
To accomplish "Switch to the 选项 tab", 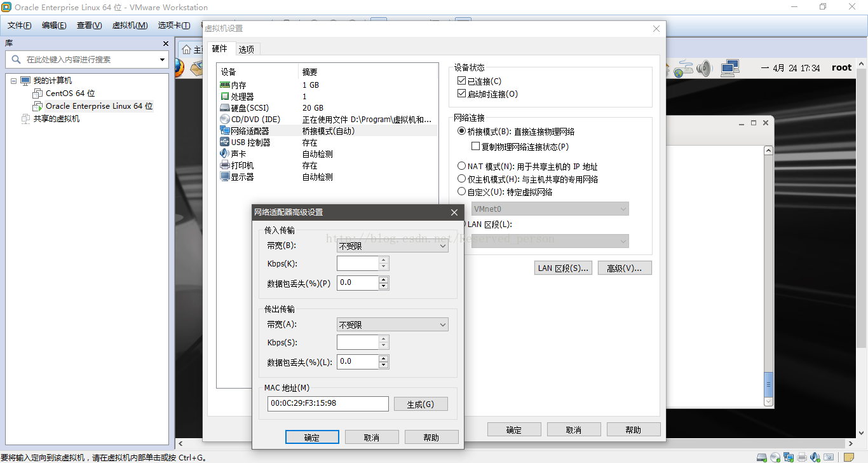I will (x=247, y=50).
